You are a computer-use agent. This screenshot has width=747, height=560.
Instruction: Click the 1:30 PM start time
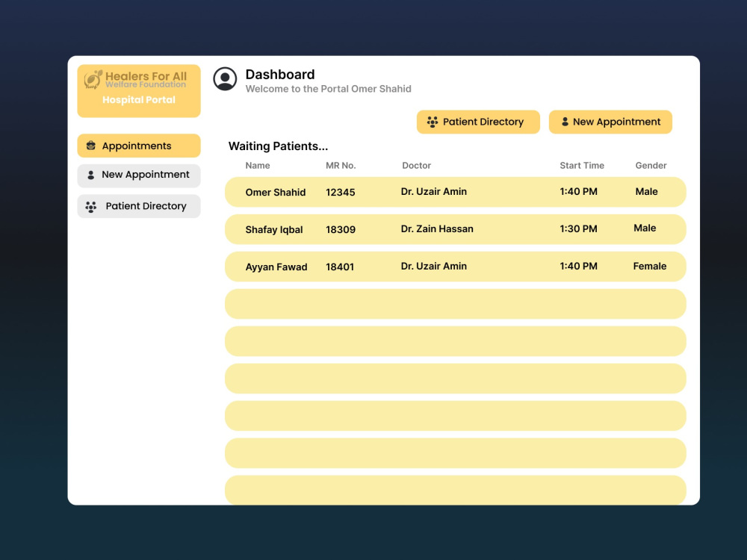[578, 228]
